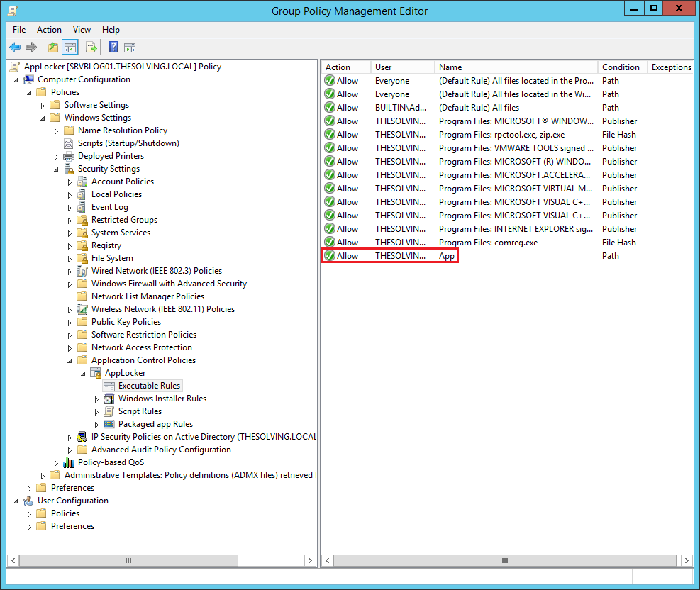Click the tree pane scroll left arrow

coord(13,560)
